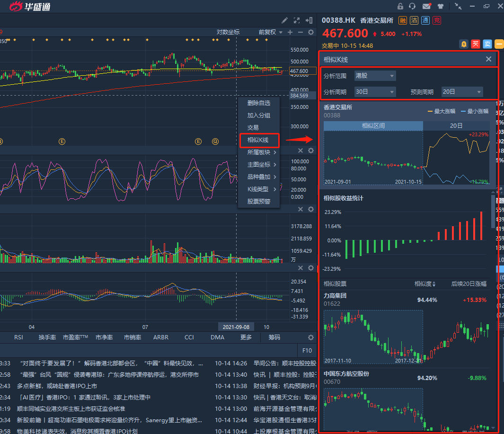Viewport: 504px width, 434px height.
Task: Collapse side panel arrow icon
Action: (x=309, y=20)
